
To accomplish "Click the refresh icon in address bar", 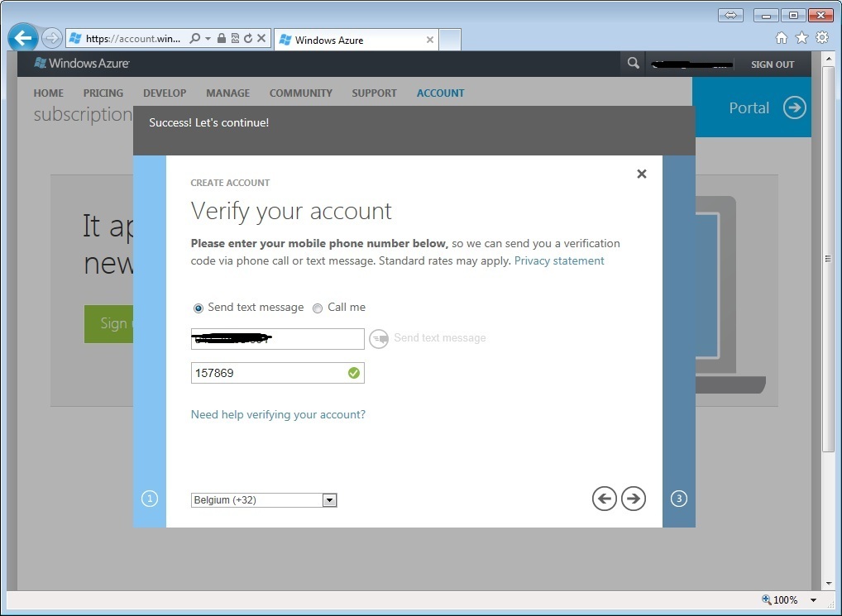I will pyautogui.click(x=248, y=38).
